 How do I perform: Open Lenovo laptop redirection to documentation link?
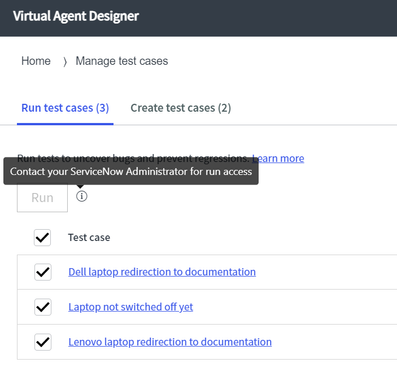[x=170, y=342]
